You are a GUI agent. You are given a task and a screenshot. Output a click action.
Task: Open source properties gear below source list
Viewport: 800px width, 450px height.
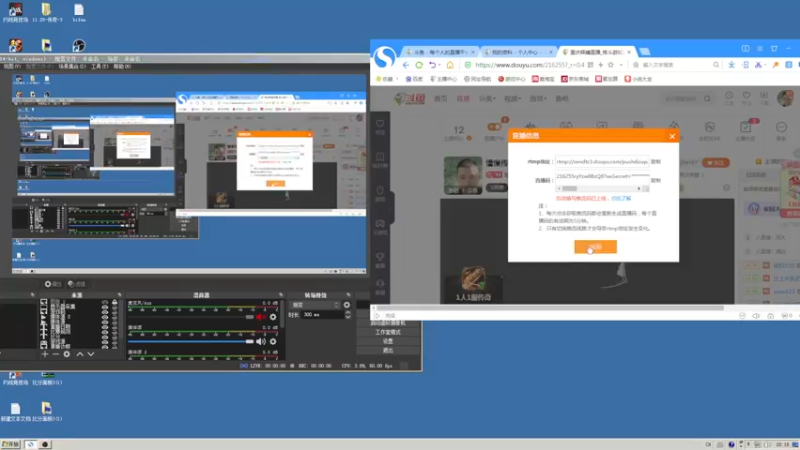(67, 354)
